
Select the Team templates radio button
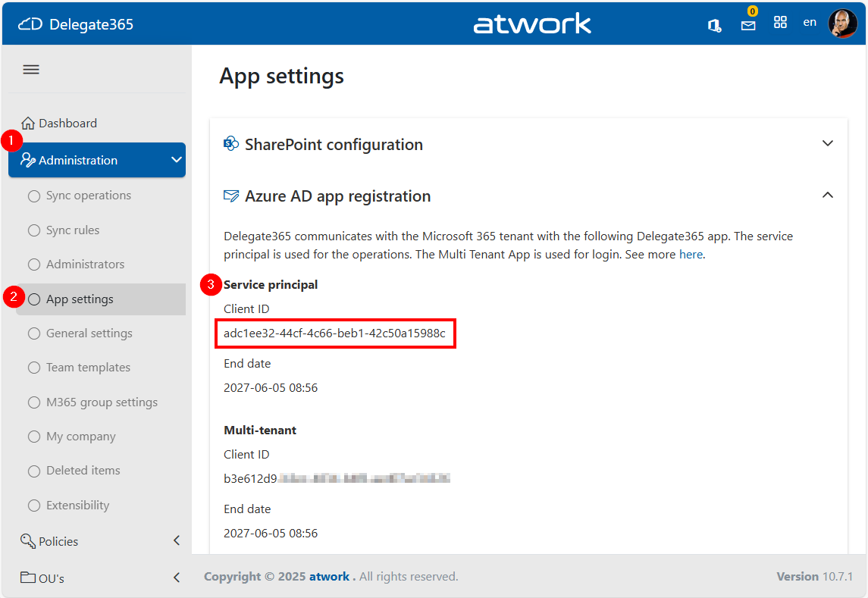[x=33, y=367]
